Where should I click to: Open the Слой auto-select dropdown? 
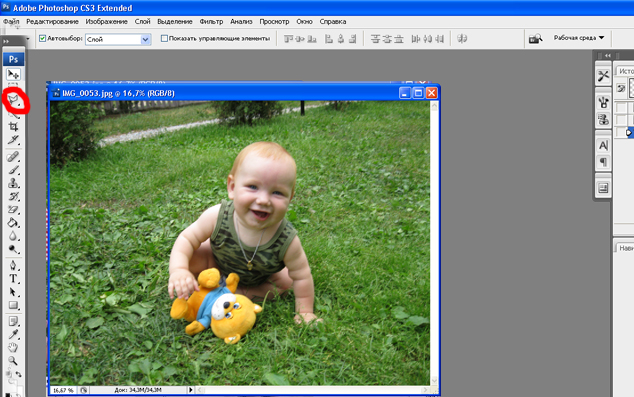tap(118, 39)
